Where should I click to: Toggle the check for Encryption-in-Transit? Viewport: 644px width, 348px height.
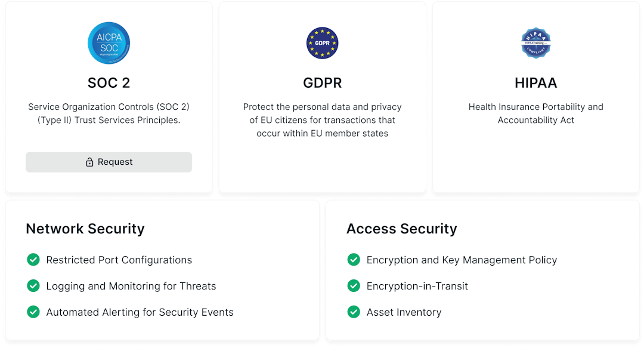click(x=355, y=286)
